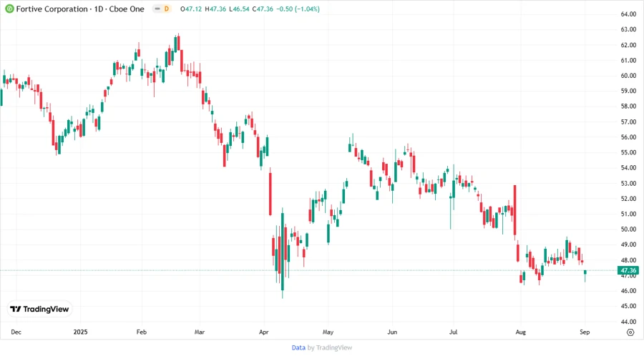Click the gray dash in the data status pill

pos(157,9)
